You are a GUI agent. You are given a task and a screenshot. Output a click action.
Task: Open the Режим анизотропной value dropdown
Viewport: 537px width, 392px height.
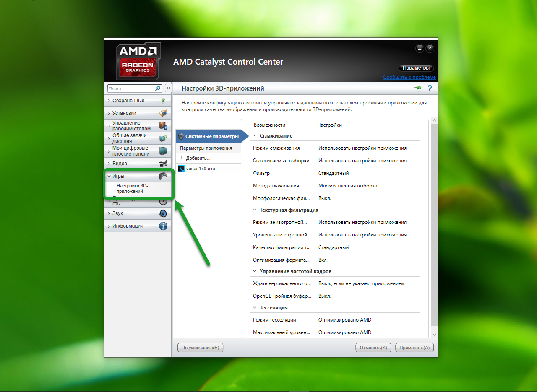tap(362, 222)
